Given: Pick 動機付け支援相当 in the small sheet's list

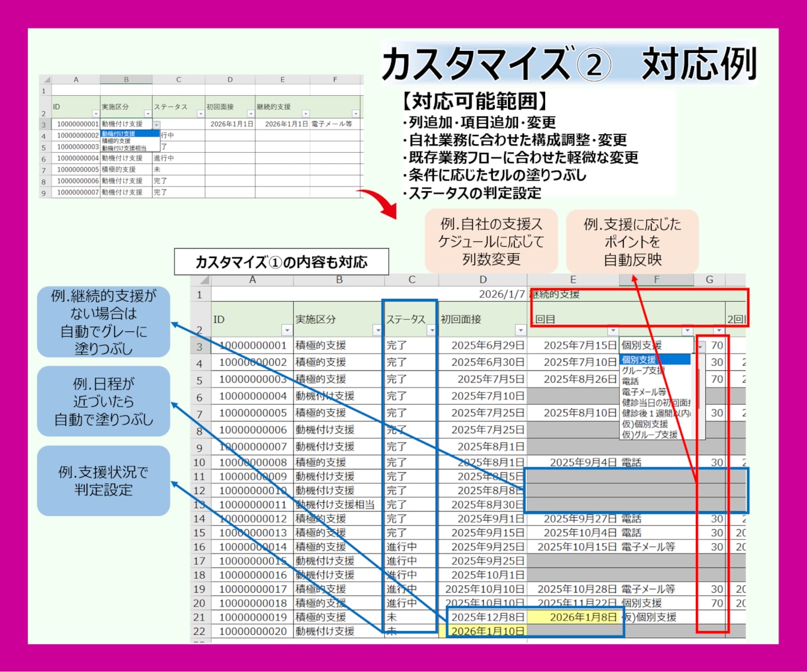Looking at the screenshot, I should pos(130,148).
